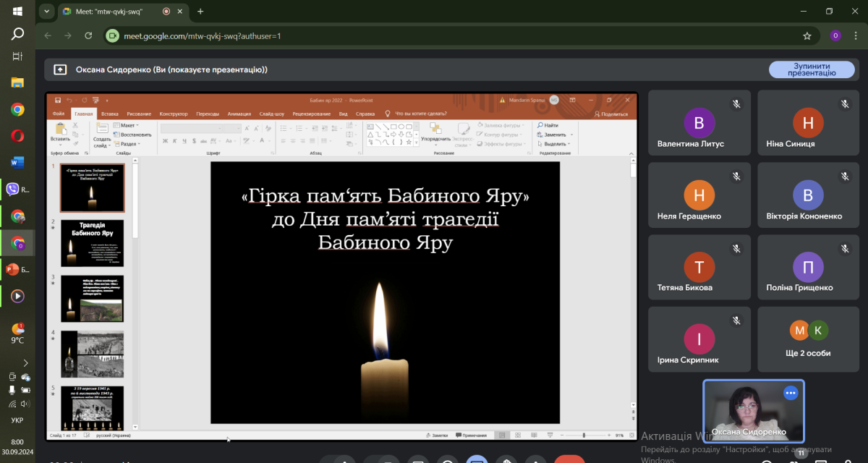Open more options on self-view tile
Viewport: 868px width, 463px height.
pos(791,393)
